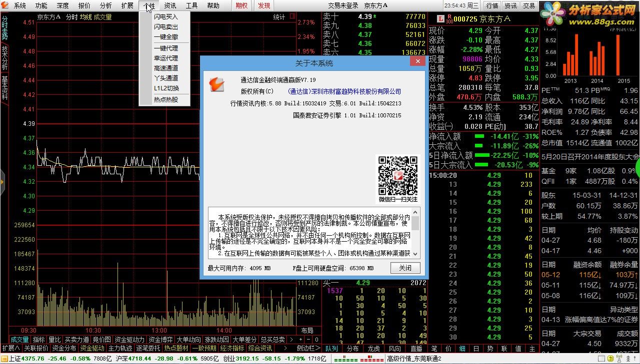The image size is (640, 364).
Task: Click the 统计 label above the chart
Action: coord(279,17)
